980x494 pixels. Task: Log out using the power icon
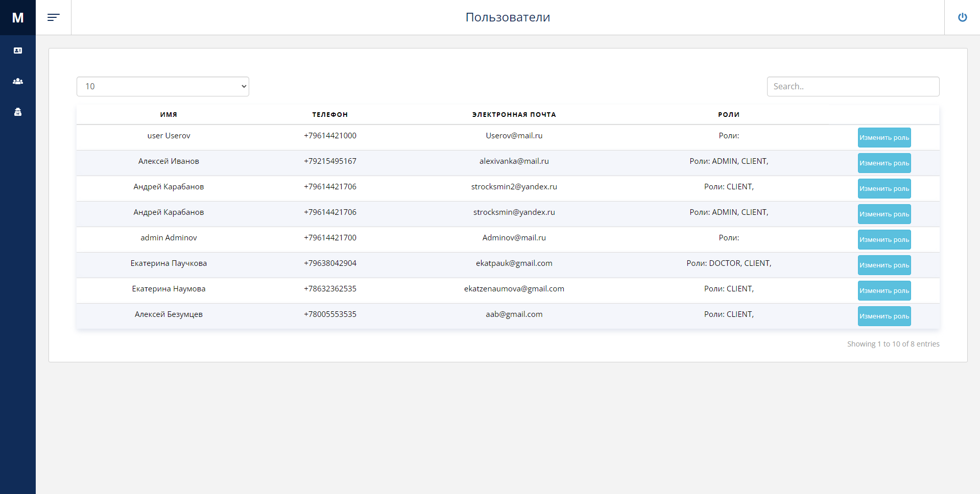pyautogui.click(x=962, y=17)
